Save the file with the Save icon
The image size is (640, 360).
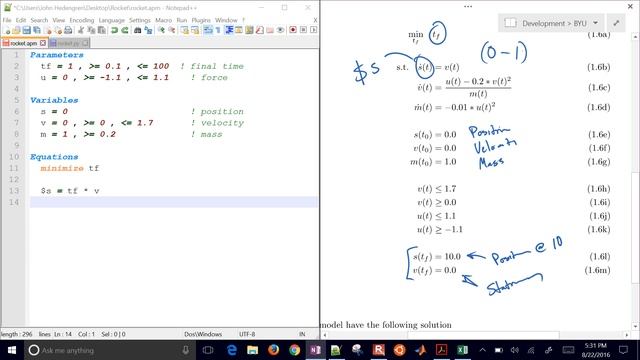click(27, 30)
